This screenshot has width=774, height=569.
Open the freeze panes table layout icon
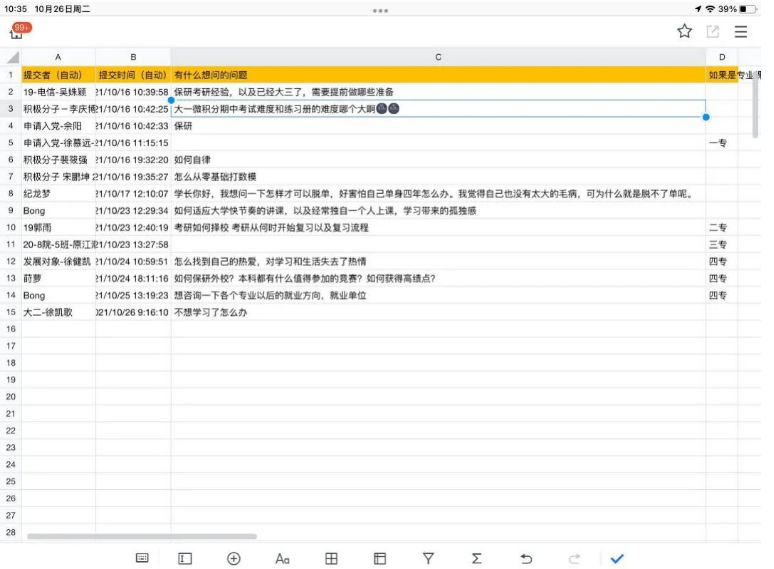click(x=380, y=558)
